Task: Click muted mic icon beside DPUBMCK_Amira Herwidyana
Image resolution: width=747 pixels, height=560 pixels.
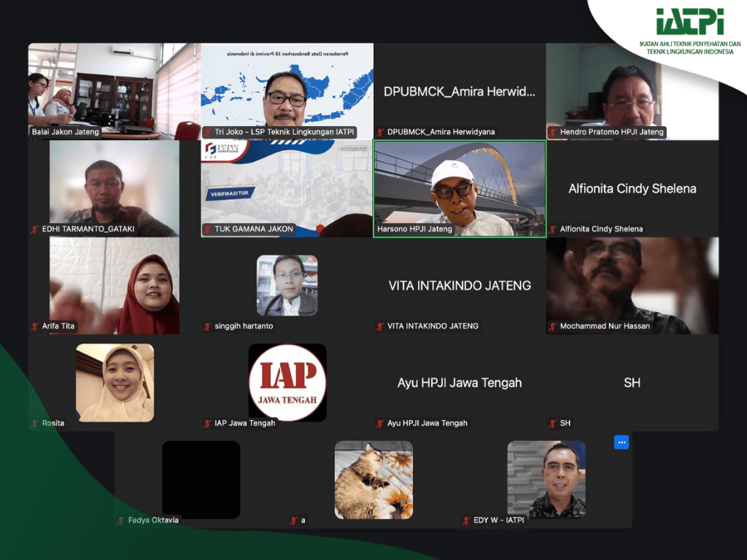Action: (380, 132)
